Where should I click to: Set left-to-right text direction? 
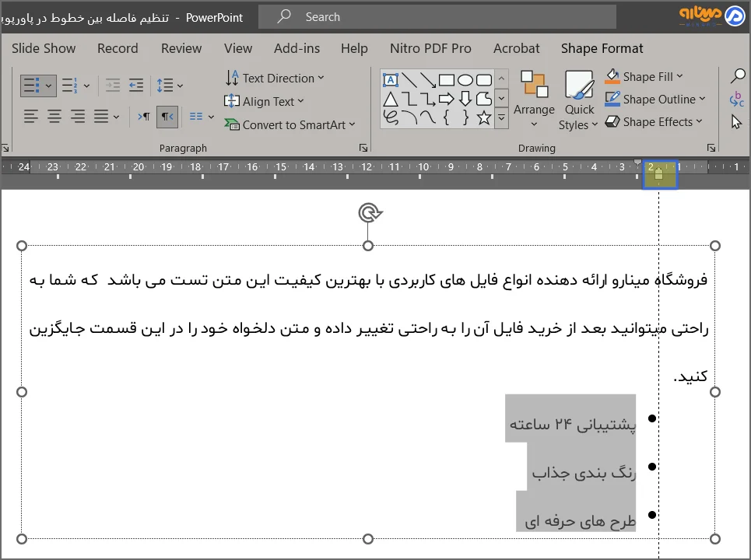point(144,117)
